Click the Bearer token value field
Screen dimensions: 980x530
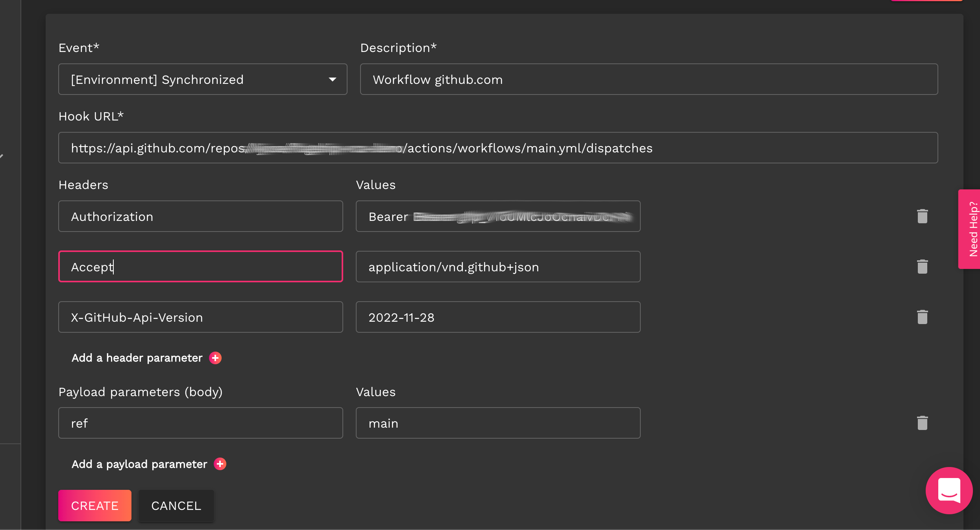498,216
